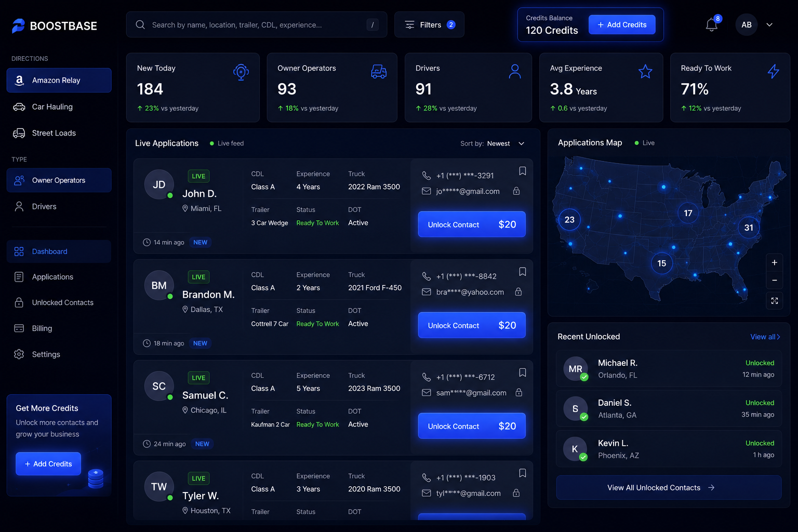Click TW avatar for Tyler W.

159,486
